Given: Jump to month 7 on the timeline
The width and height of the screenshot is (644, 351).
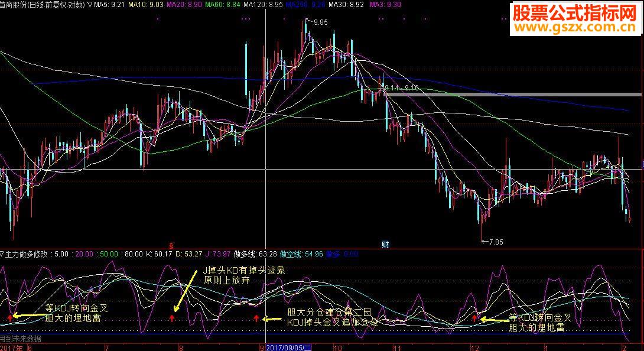Looking at the screenshot, I should 107,347.
